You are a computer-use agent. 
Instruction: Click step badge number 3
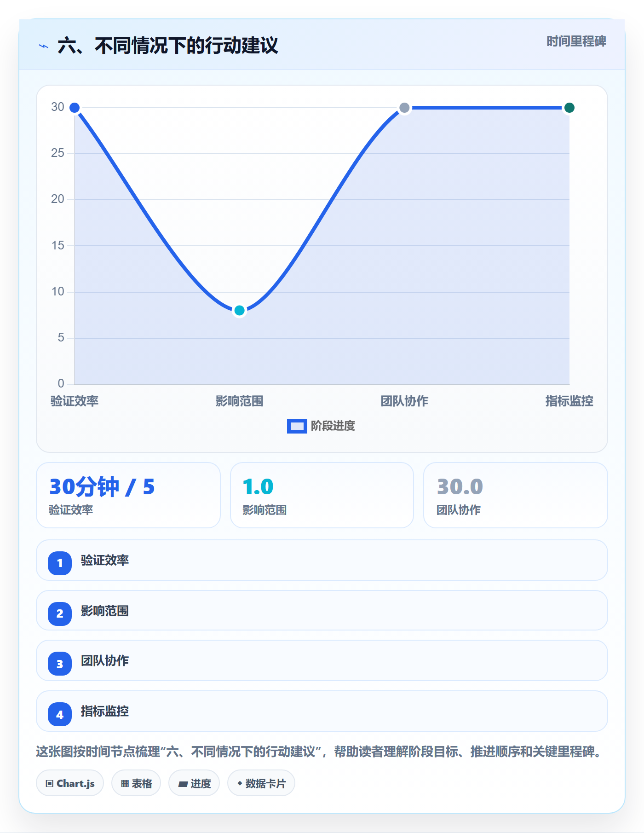(x=60, y=664)
